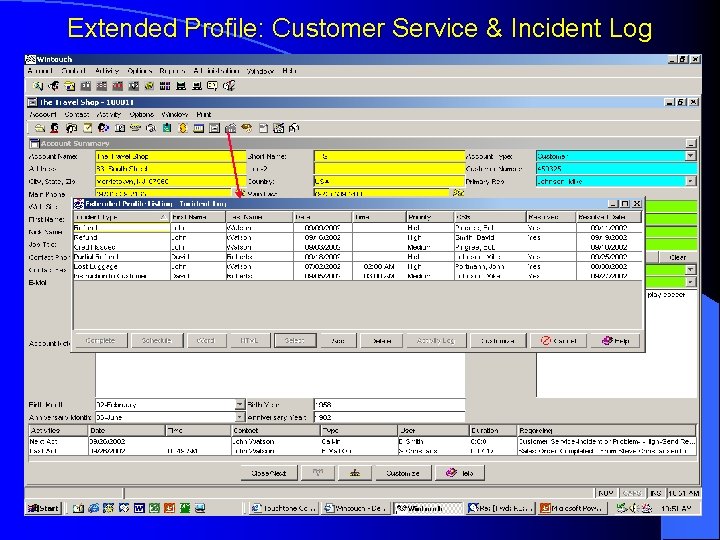Open the Contact menu in Travel Shop window

coord(77,114)
